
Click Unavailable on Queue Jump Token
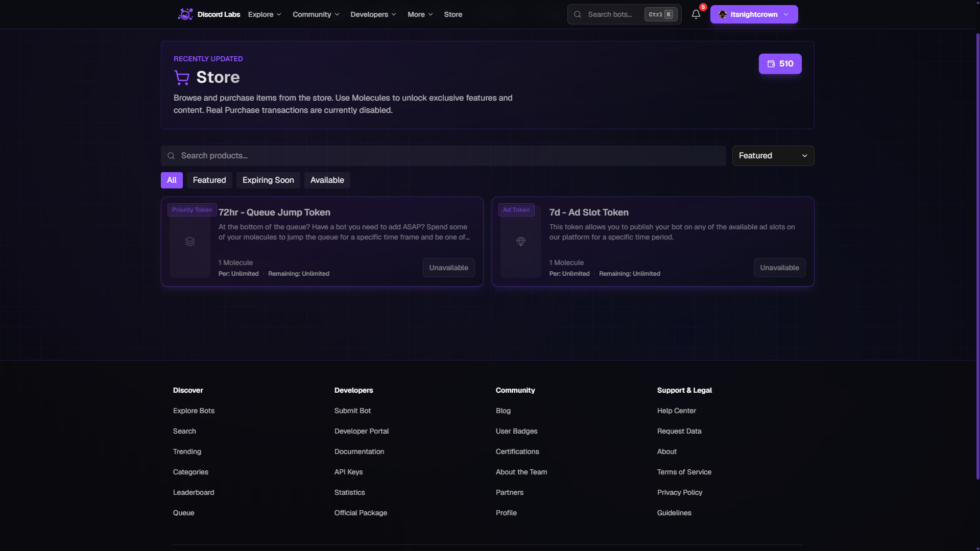click(448, 268)
